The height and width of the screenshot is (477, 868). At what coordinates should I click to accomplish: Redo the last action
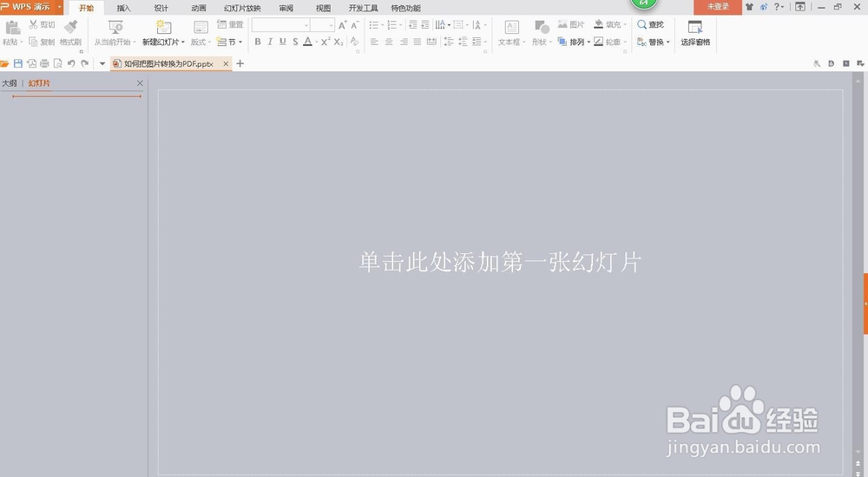click(85, 63)
